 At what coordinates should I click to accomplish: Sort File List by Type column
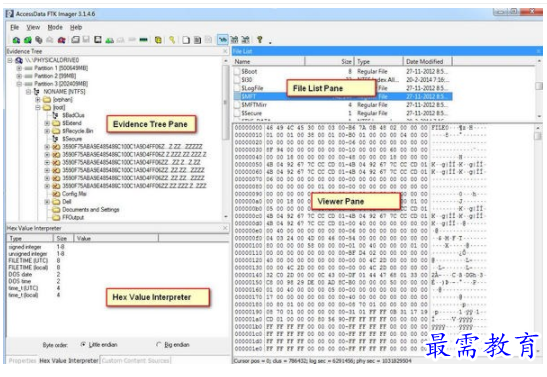pyautogui.click(x=379, y=62)
